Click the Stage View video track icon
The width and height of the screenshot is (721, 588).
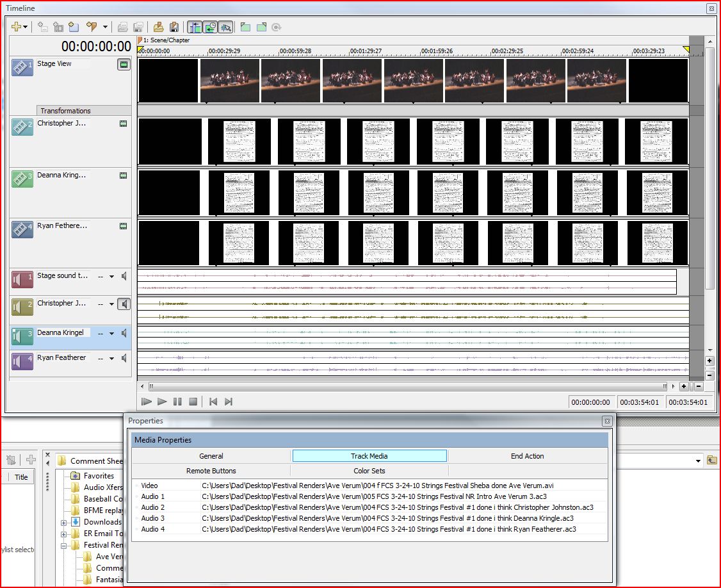(22, 67)
